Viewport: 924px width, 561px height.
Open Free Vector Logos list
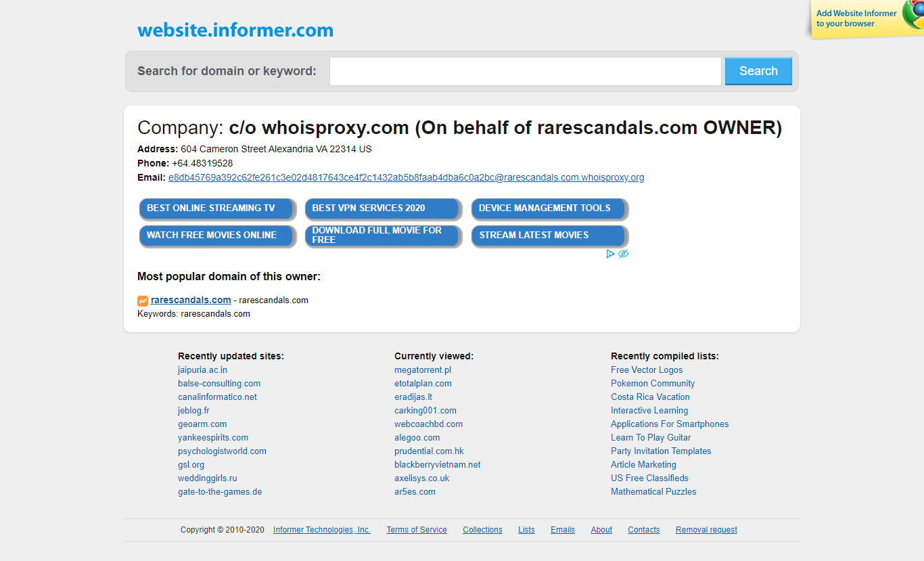[647, 370]
